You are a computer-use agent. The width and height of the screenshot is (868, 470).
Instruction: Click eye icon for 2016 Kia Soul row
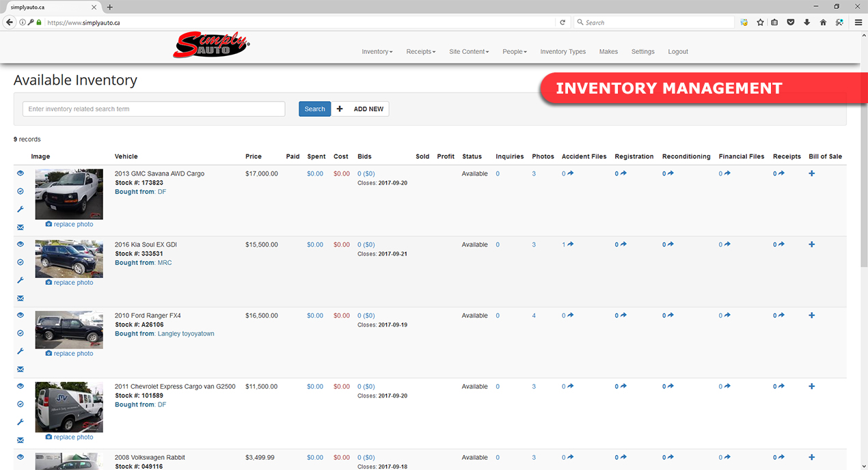21,245
